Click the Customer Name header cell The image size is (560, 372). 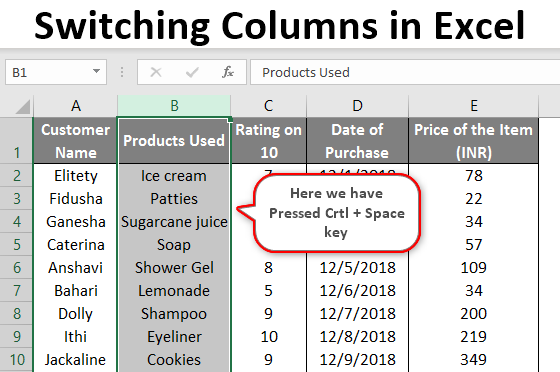(x=75, y=141)
